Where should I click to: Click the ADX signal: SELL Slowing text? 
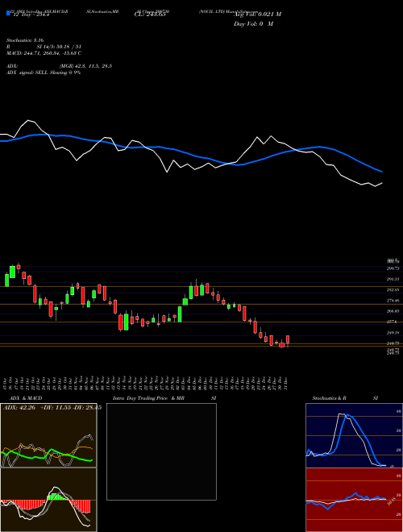(x=44, y=73)
